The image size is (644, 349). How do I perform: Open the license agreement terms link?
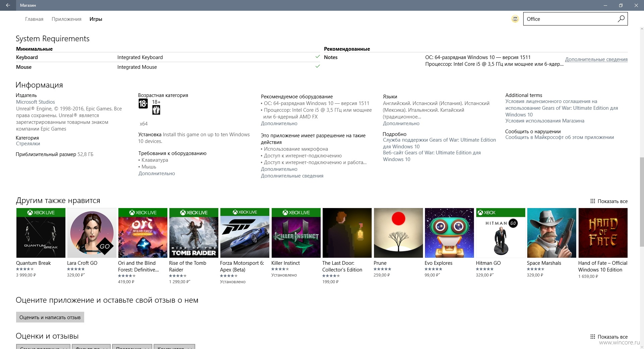(561, 108)
